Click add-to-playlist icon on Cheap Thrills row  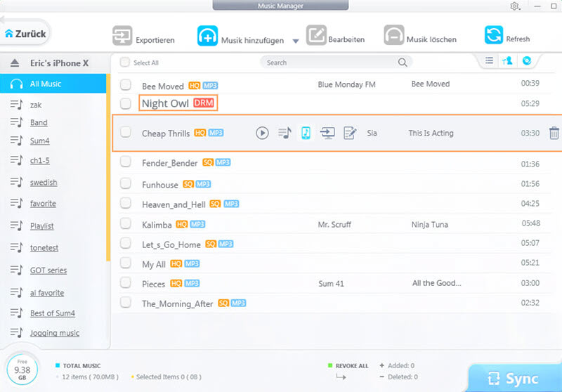[284, 133]
